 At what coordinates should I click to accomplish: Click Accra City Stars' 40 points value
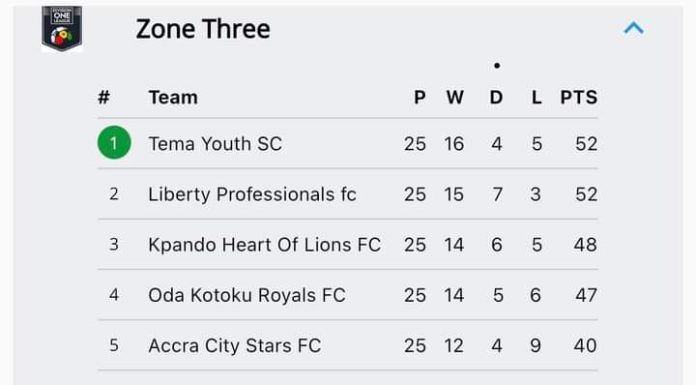(585, 345)
